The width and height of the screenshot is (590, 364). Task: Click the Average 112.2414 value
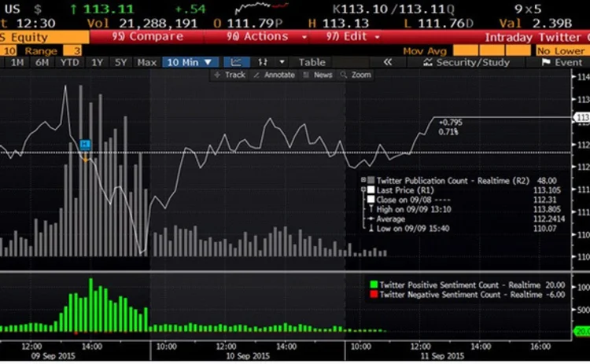tap(549, 219)
